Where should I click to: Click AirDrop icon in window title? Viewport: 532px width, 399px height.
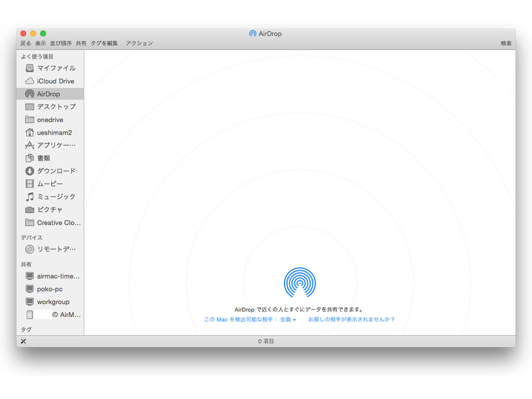pos(252,34)
